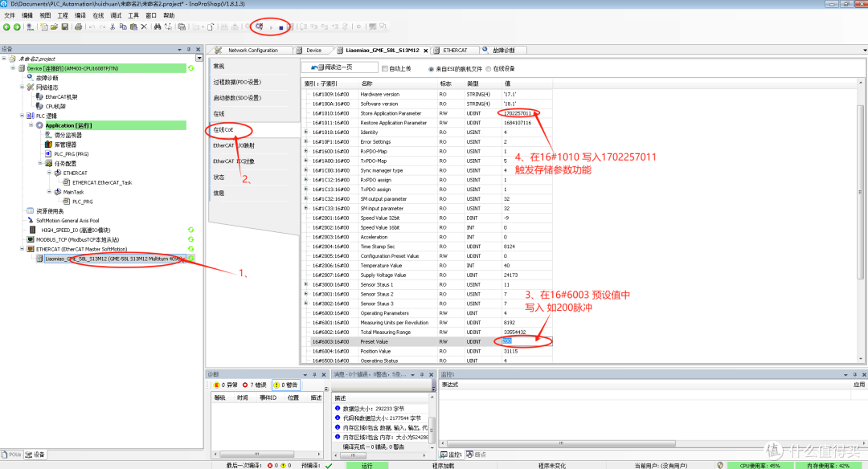Click the 0 异常 exceptions filter button
The height and width of the screenshot is (469, 868).
[226, 385]
